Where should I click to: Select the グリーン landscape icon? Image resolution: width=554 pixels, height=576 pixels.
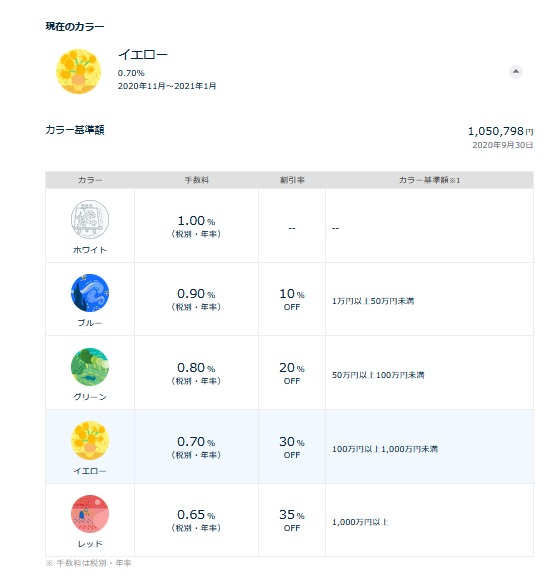point(90,367)
